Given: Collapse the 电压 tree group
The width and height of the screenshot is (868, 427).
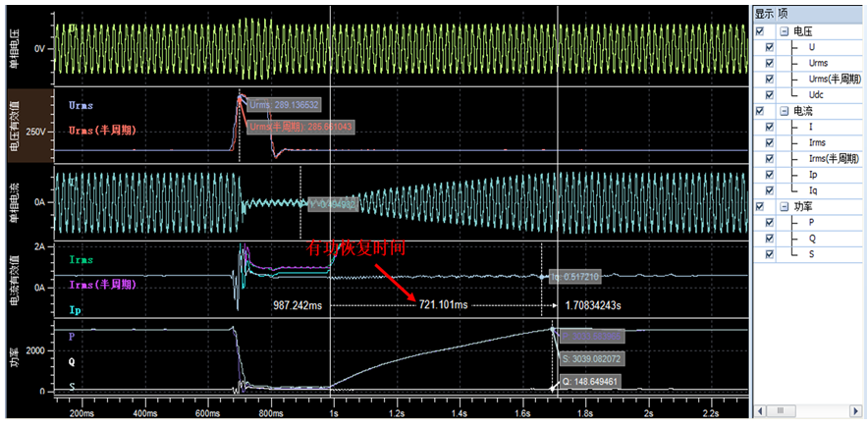Looking at the screenshot, I should click(x=785, y=31).
